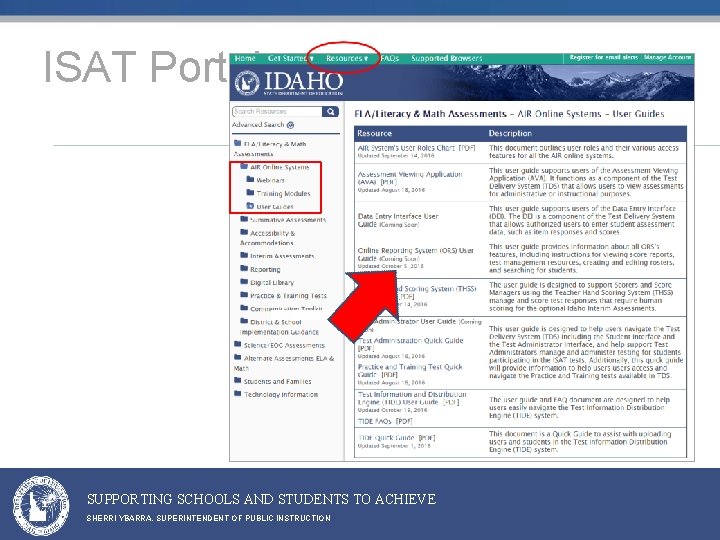Click the search magnifier button
Image resolution: width=720 pixels, height=540 pixels.
pos(330,112)
